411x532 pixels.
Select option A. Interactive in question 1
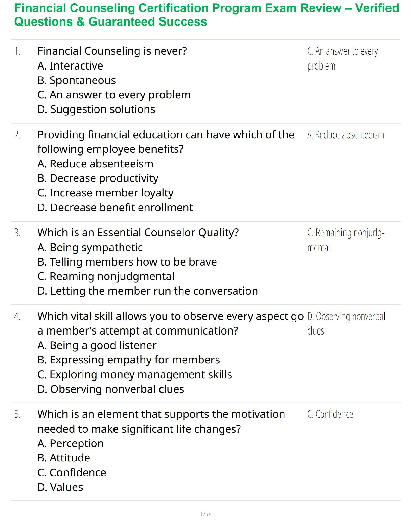(x=70, y=66)
